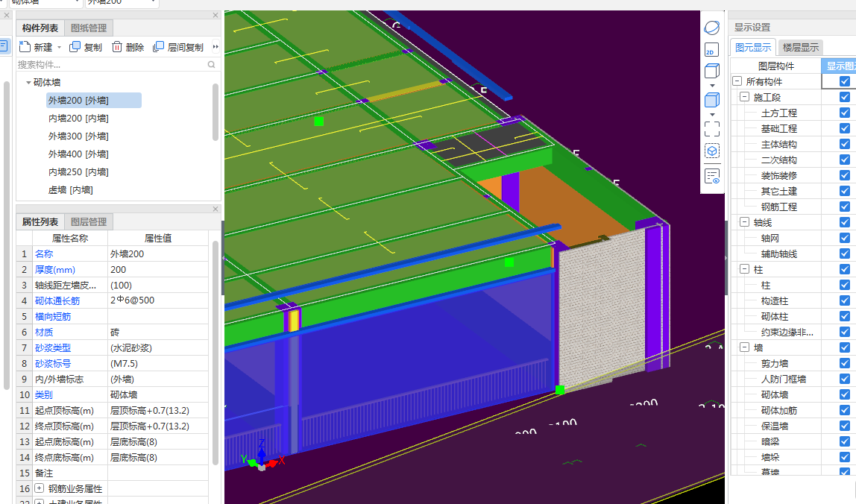Click the dashed cube local 3D icon
Screen dimensions: 856x504
tap(712, 151)
